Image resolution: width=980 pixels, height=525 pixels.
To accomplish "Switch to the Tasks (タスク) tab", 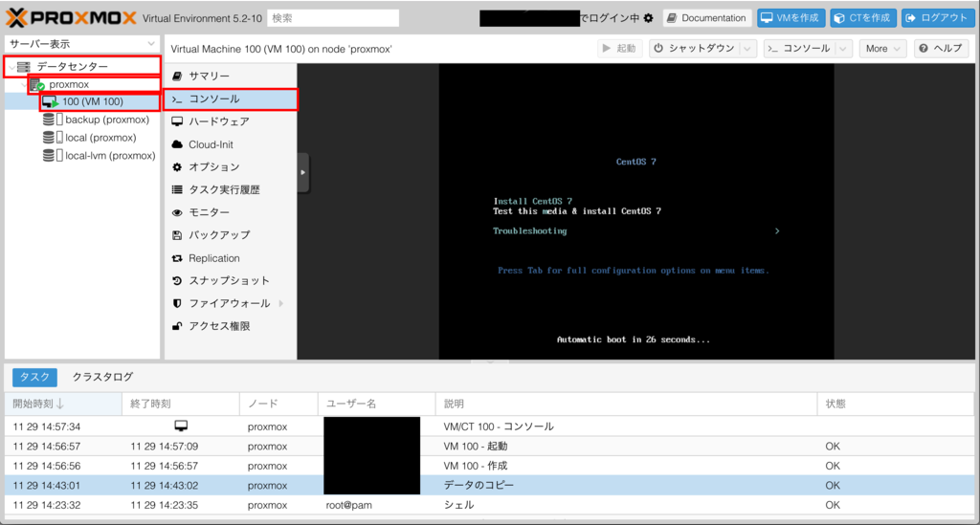I will [x=35, y=377].
